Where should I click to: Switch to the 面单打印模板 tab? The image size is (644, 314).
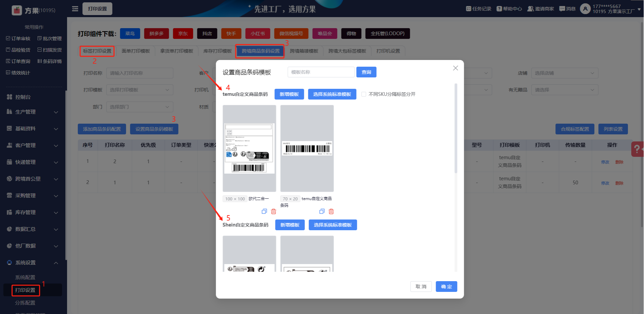click(x=136, y=51)
